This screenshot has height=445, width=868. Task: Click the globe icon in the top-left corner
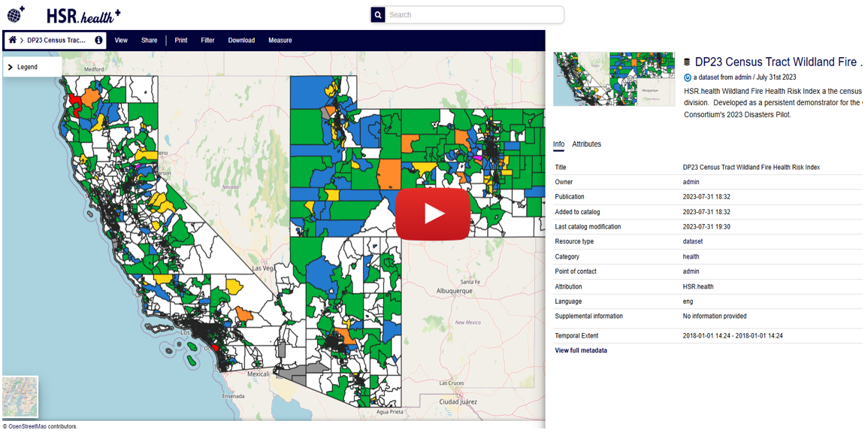pyautogui.click(x=16, y=14)
